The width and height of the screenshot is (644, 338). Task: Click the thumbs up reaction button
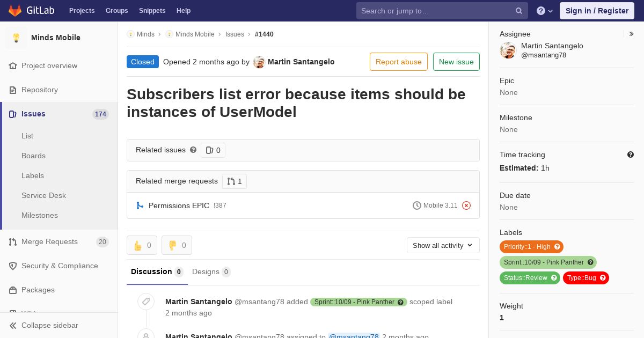(x=142, y=245)
